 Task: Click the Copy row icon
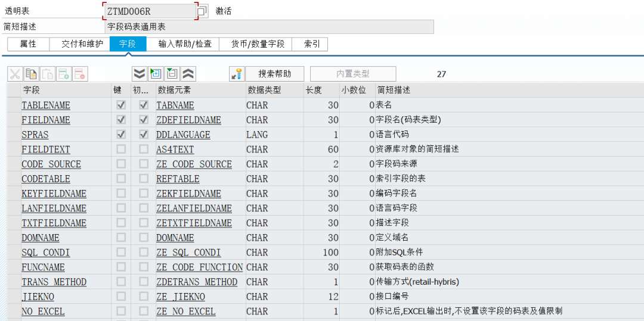point(31,74)
